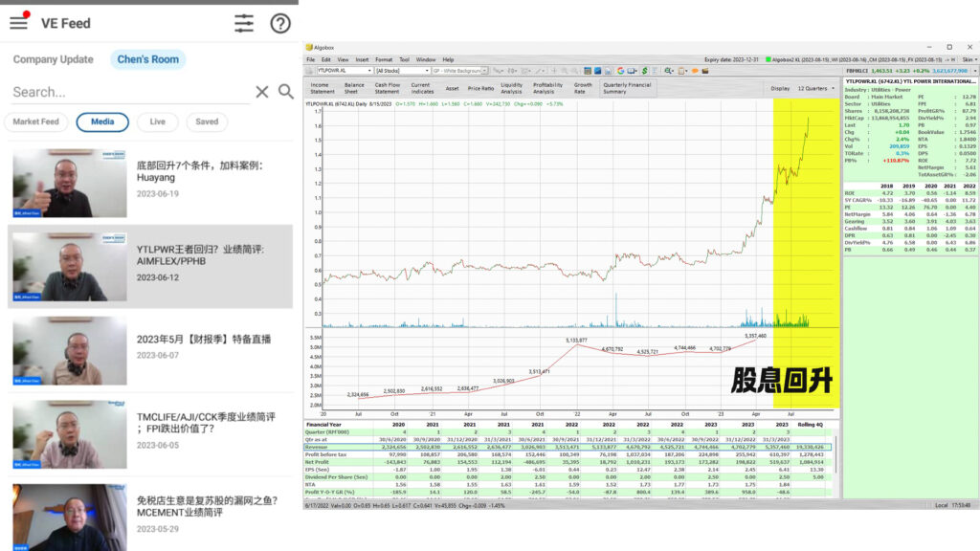Select the Market Feed filter chip
This screenshot has width=980, height=551.
[x=35, y=121]
